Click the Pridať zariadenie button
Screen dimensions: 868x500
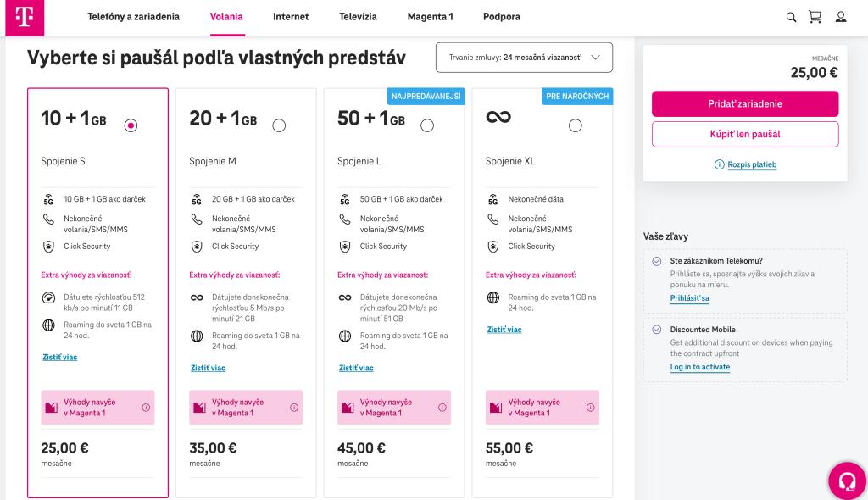[744, 104]
